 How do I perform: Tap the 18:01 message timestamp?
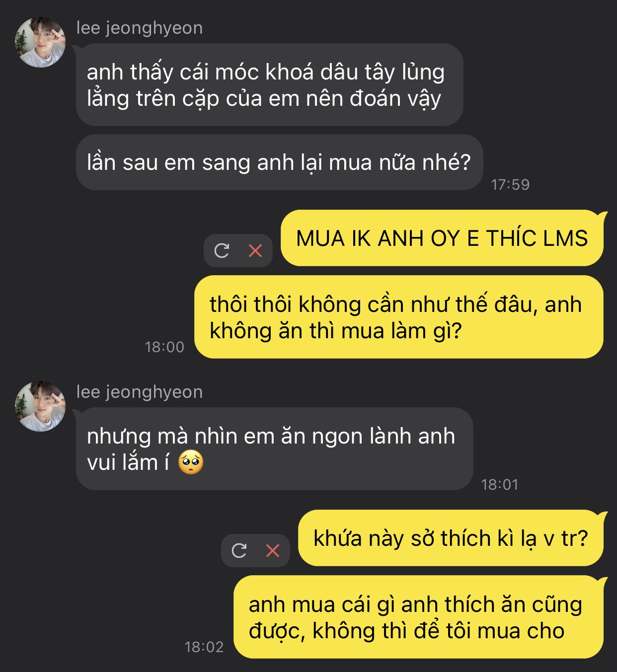coord(500,485)
